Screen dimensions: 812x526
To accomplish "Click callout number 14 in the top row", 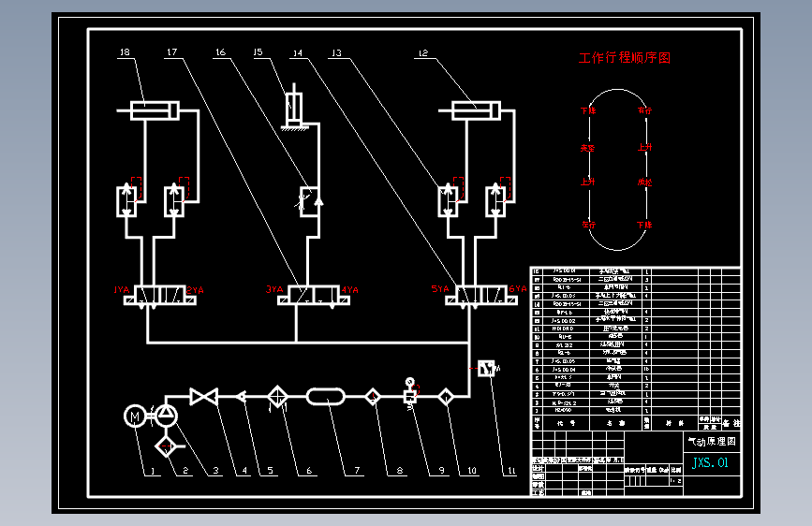I will tap(298, 52).
